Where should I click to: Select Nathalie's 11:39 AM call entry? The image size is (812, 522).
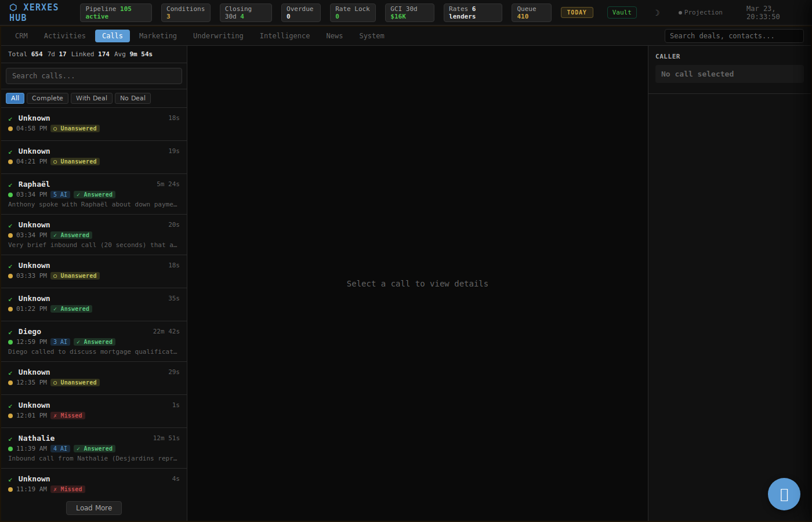(93, 448)
